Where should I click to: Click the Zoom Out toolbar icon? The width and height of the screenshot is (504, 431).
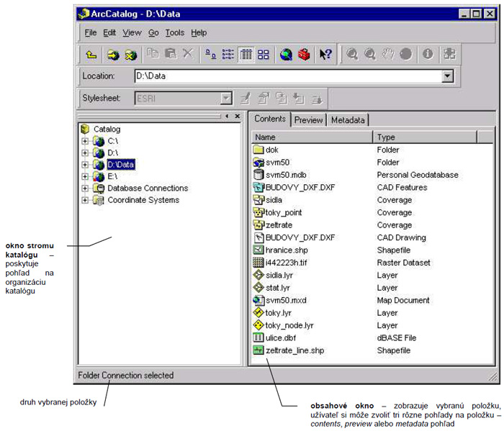(x=370, y=54)
